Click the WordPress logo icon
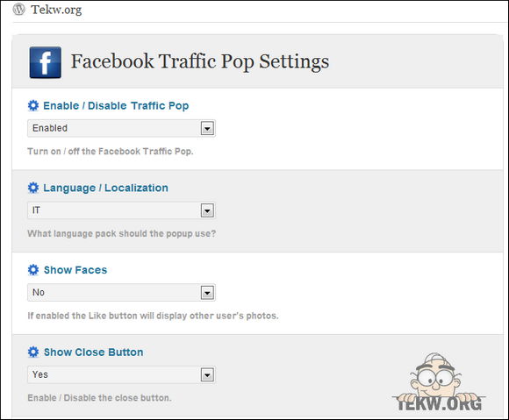Image resolution: width=509 pixels, height=420 pixels. point(18,9)
